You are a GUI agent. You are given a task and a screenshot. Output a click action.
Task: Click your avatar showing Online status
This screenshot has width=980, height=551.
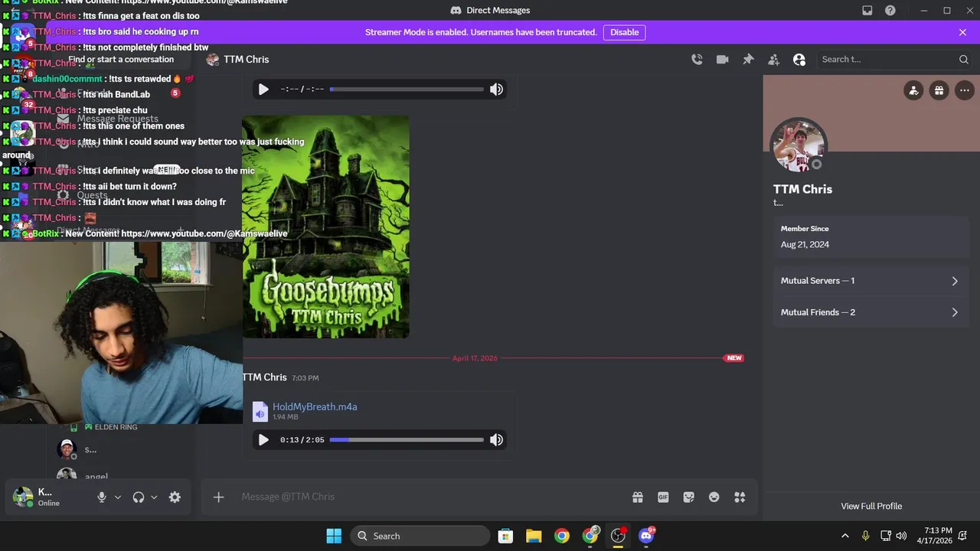tap(23, 497)
